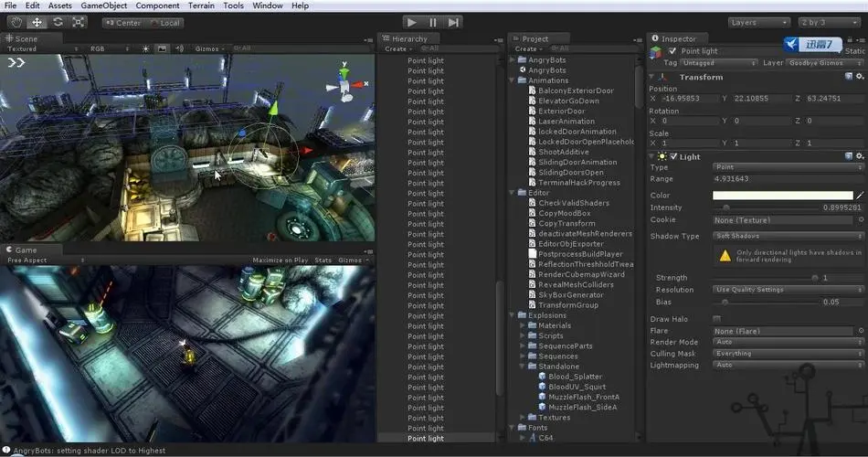Click the Step frame button
The height and width of the screenshot is (457, 868).
[453, 23]
